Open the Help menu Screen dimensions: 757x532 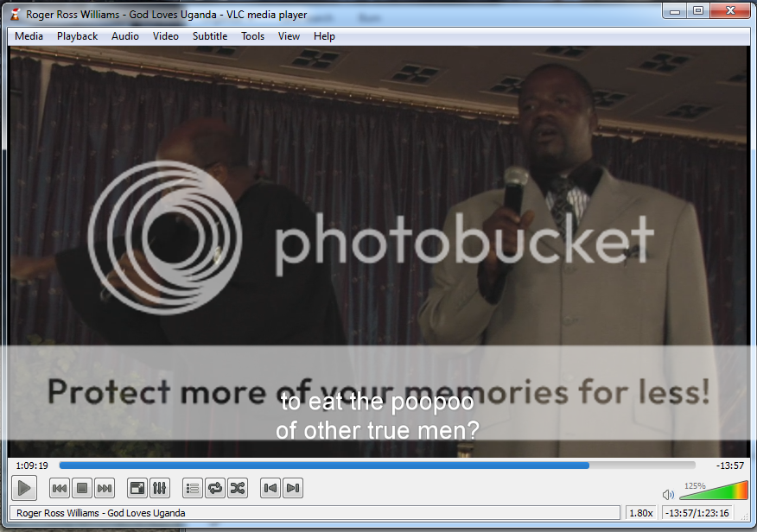pos(324,36)
